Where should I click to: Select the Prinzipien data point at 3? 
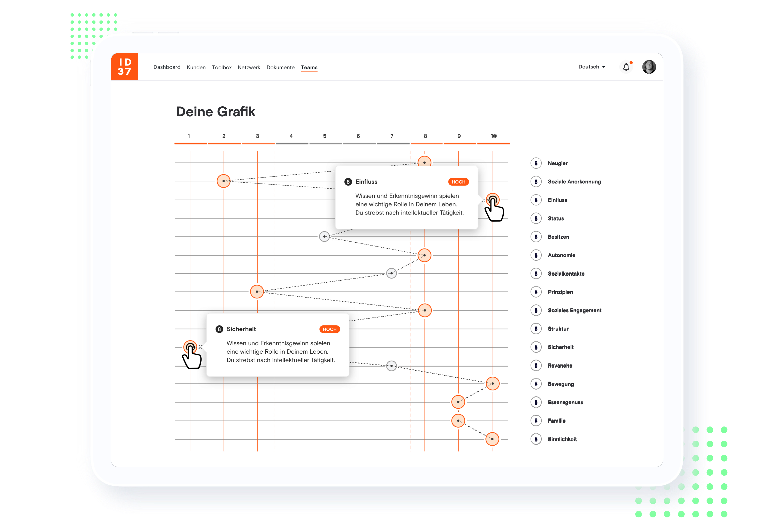[257, 292]
